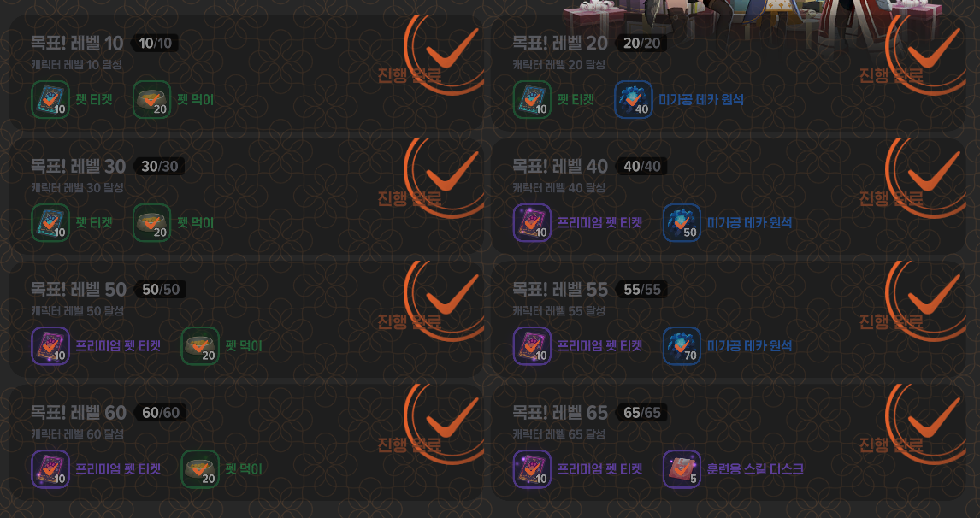Click the premium pet ticket icon in Level 40 rewards
The height and width of the screenshot is (518, 980).
pyautogui.click(x=533, y=222)
